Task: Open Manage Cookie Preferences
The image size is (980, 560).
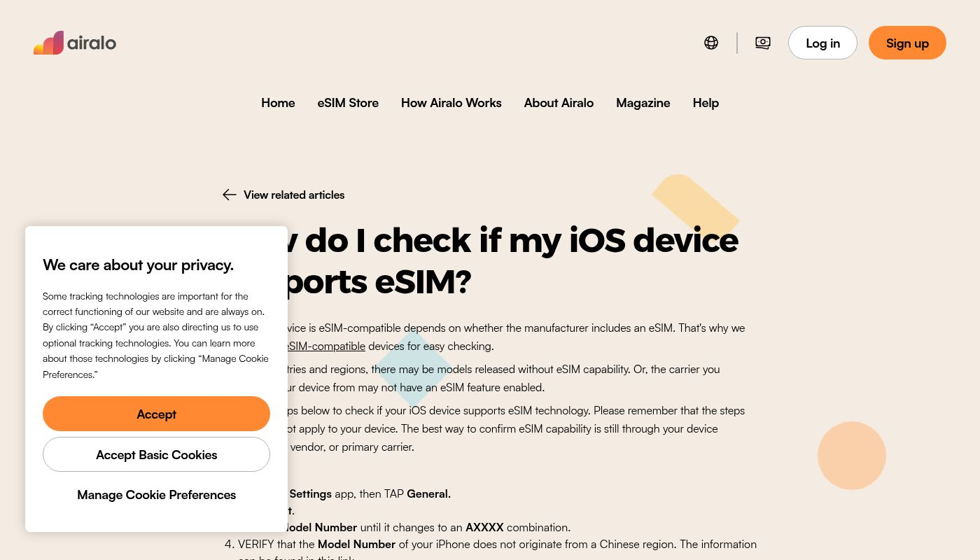Action: click(x=156, y=495)
